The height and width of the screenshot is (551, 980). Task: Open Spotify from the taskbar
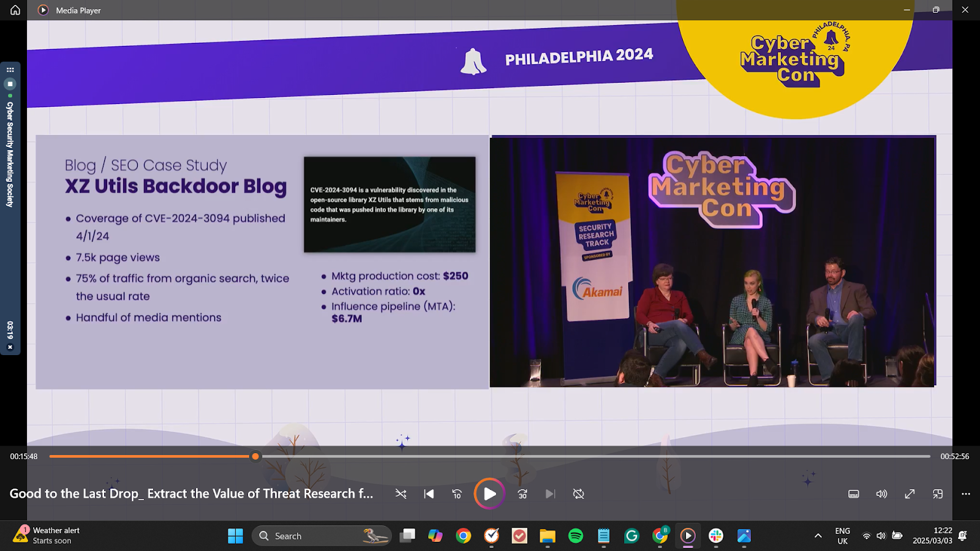pyautogui.click(x=576, y=536)
